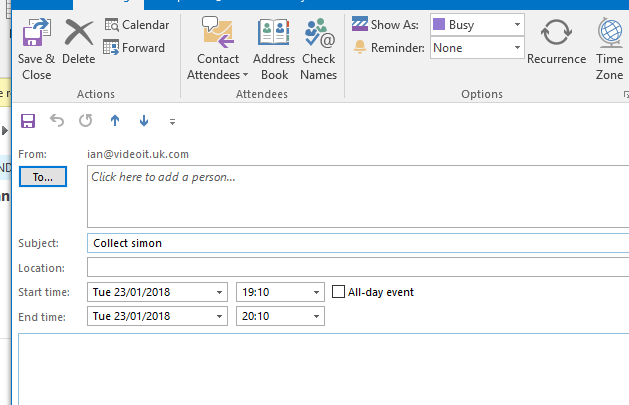
Task: Open the Calendar from the Actions group
Action: [112, 25]
